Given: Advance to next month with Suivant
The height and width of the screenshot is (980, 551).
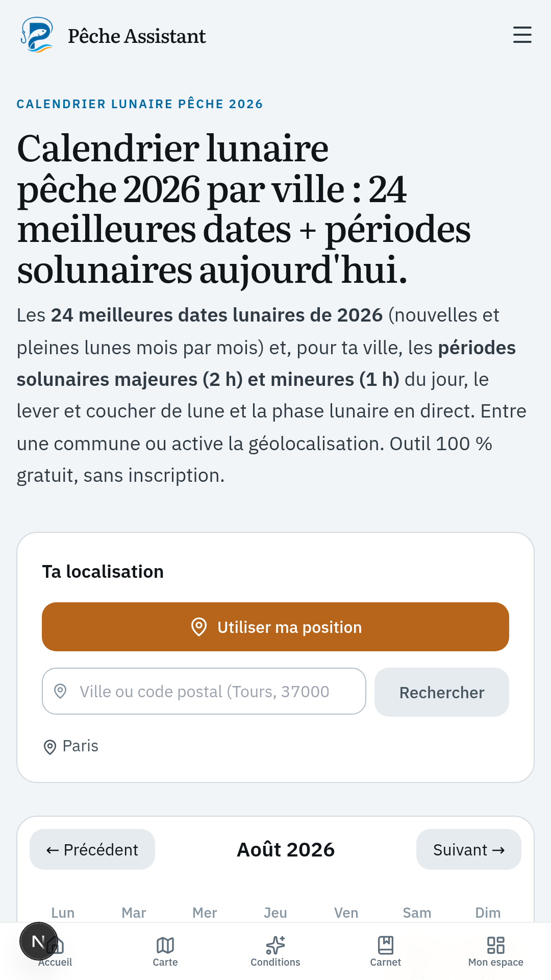Looking at the screenshot, I should [x=469, y=849].
